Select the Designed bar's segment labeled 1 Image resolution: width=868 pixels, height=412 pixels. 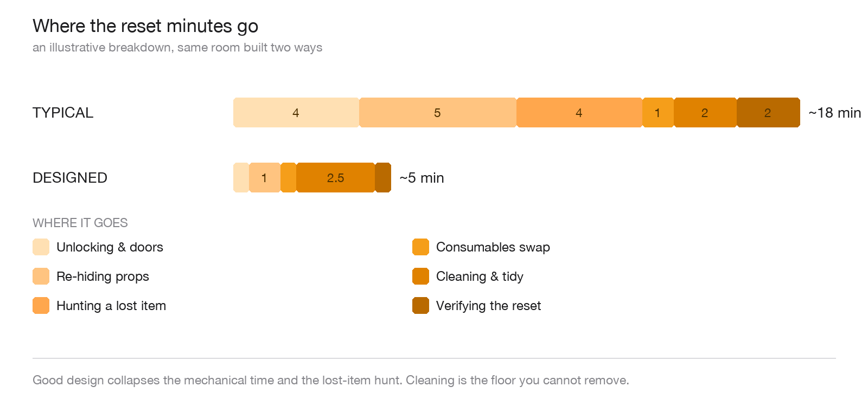click(x=265, y=178)
